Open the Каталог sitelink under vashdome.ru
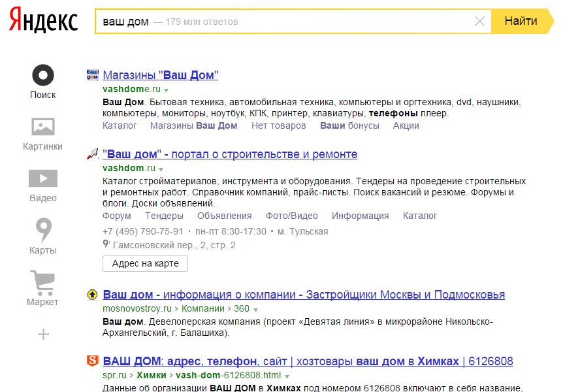This screenshot has height=392, width=563. 120,125
